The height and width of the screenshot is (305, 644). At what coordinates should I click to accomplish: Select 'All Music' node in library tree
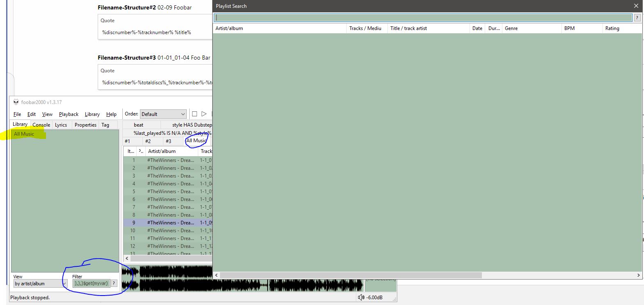click(x=24, y=134)
